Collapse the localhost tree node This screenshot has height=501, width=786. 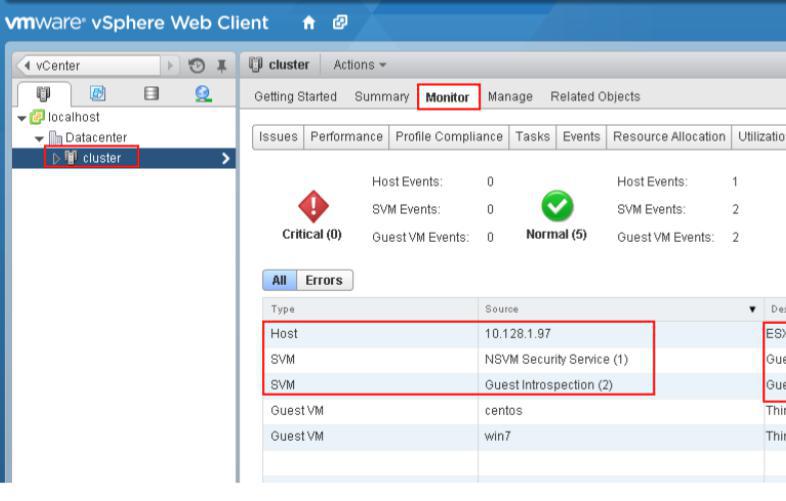22,118
